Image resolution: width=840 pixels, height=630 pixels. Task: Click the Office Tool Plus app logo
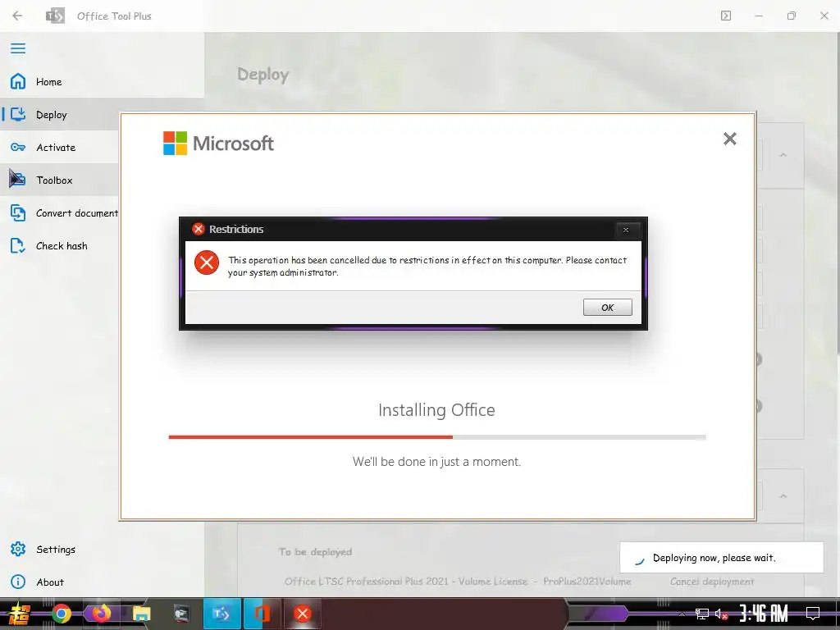click(55, 16)
